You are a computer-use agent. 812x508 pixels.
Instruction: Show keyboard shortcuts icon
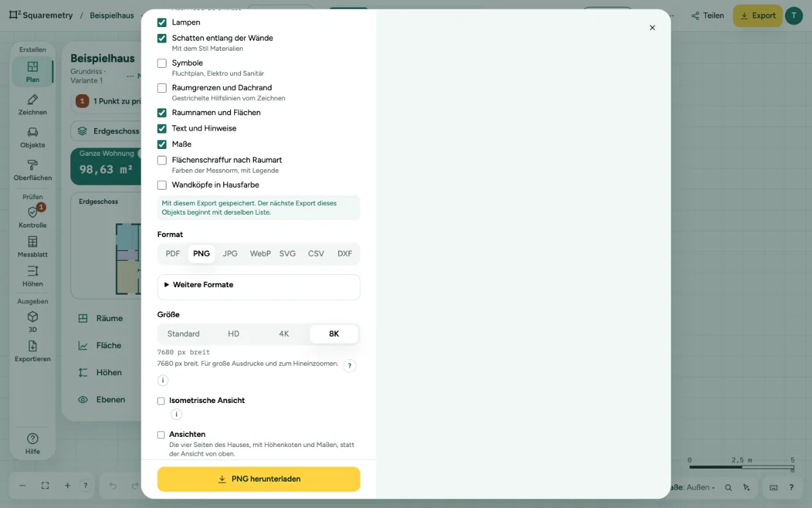click(773, 487)
